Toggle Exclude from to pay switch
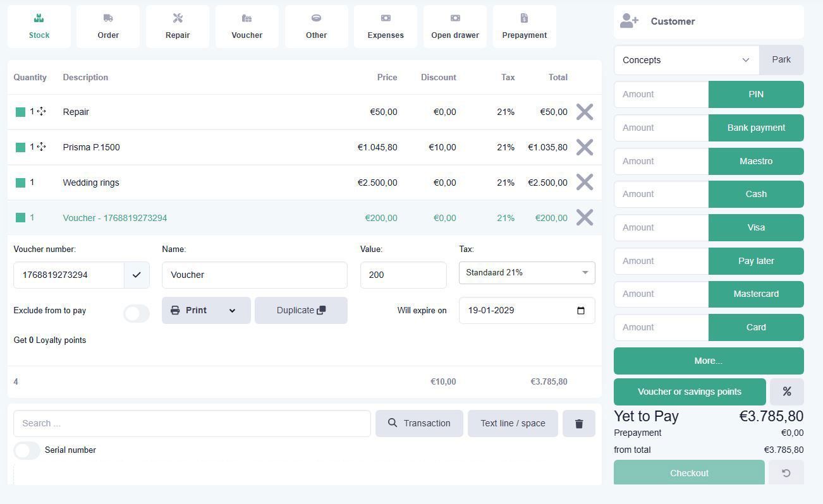823x504 pixels. click(x=137, y=313)
